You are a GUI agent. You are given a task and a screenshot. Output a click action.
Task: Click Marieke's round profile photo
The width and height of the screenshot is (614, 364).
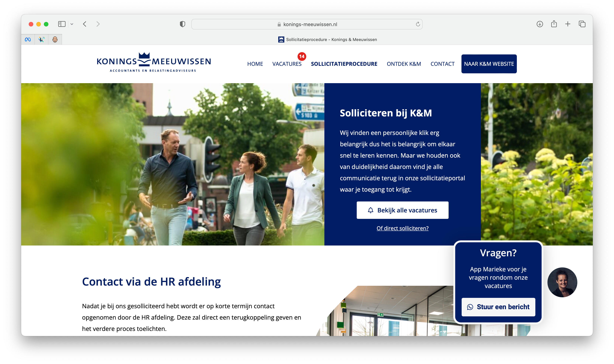tap(562, 282)
